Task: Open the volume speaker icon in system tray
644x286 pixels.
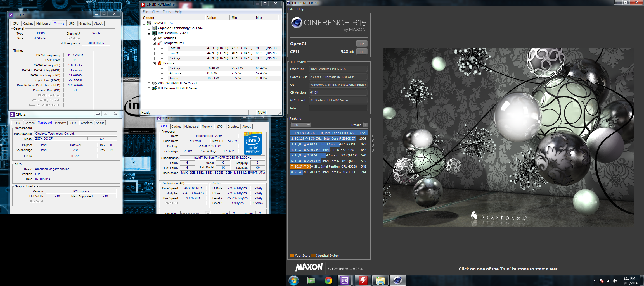Action: point(615,281)
